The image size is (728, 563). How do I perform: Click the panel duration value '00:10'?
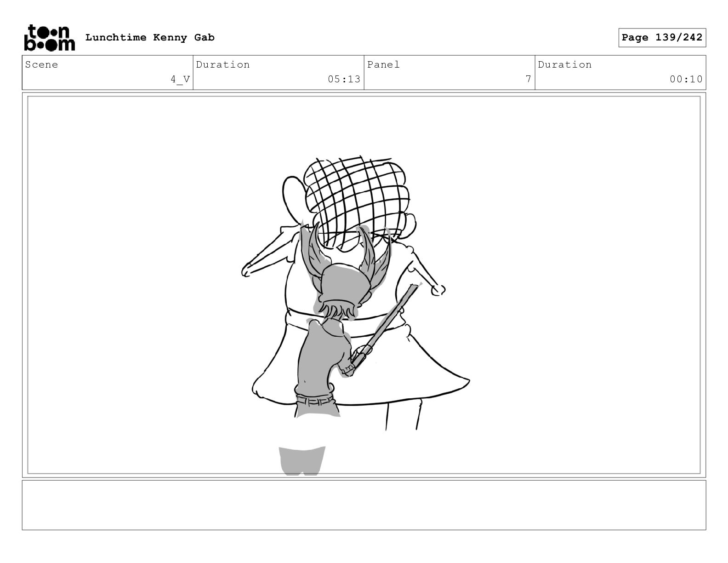point(686,80)
